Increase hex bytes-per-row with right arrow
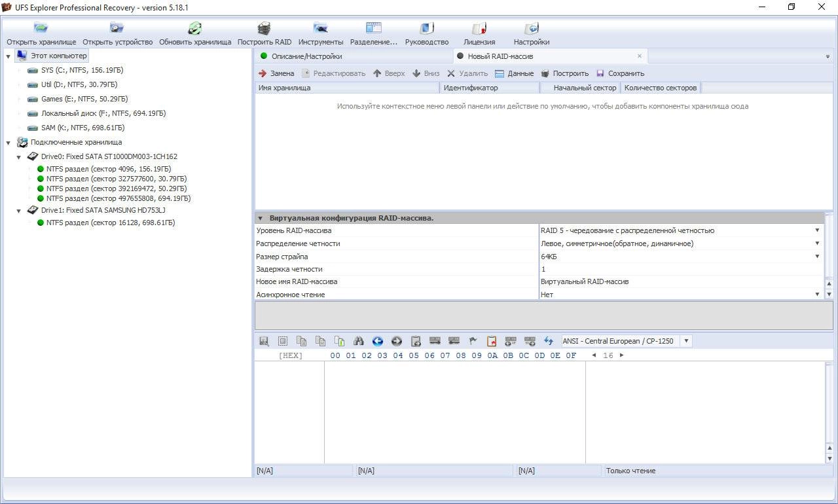 click(x=621, y=355)
